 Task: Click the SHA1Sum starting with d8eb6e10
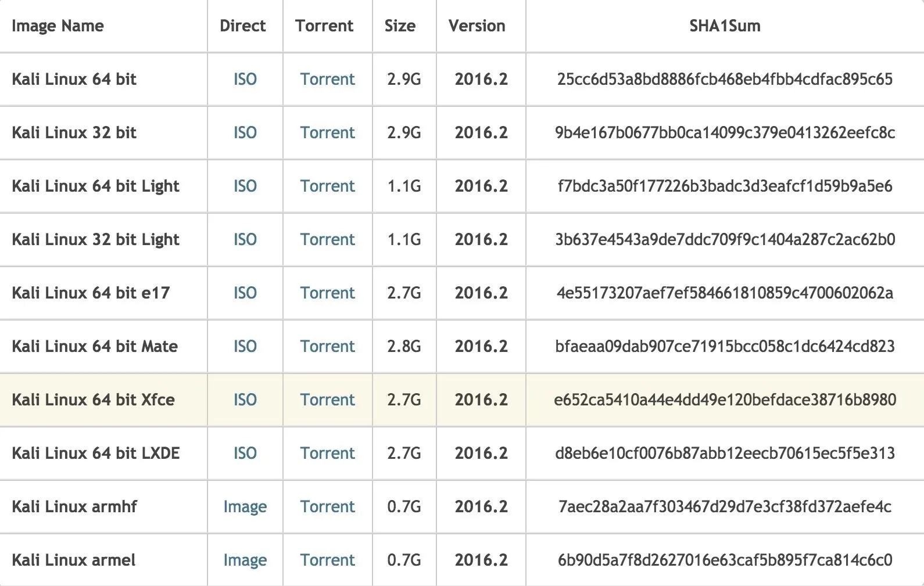pyautogui.click(x=725, y=453)
